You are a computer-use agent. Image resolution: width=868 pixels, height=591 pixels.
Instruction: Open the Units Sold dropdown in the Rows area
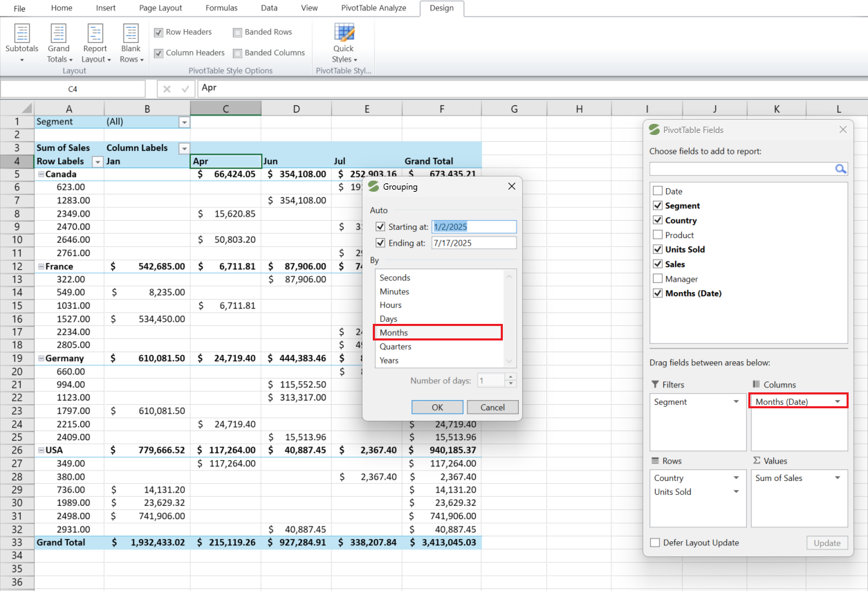pyautogui.click(x=736, y=492)
